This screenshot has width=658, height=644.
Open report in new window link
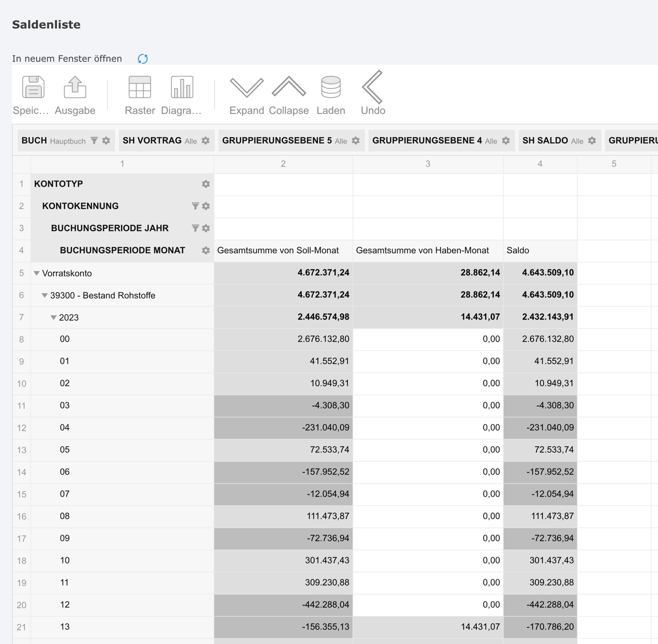[x=68, y=58]
